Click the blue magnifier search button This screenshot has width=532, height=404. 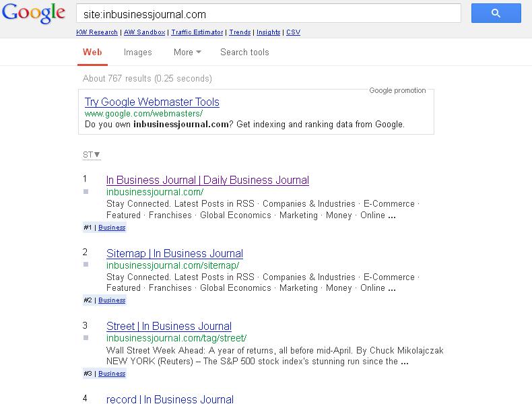(496, 13)
